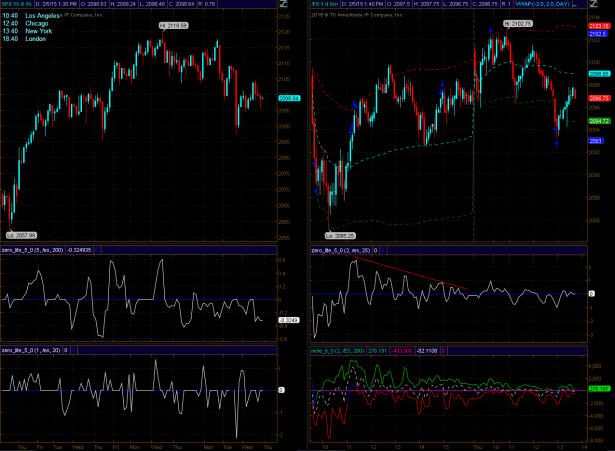Click the ES open value O: 2097.5

398,4
